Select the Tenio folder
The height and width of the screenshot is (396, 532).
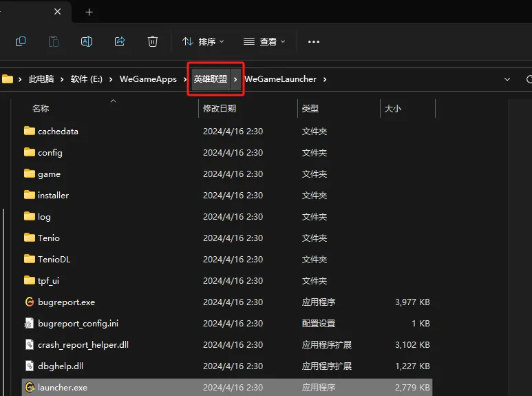(227, 238)
